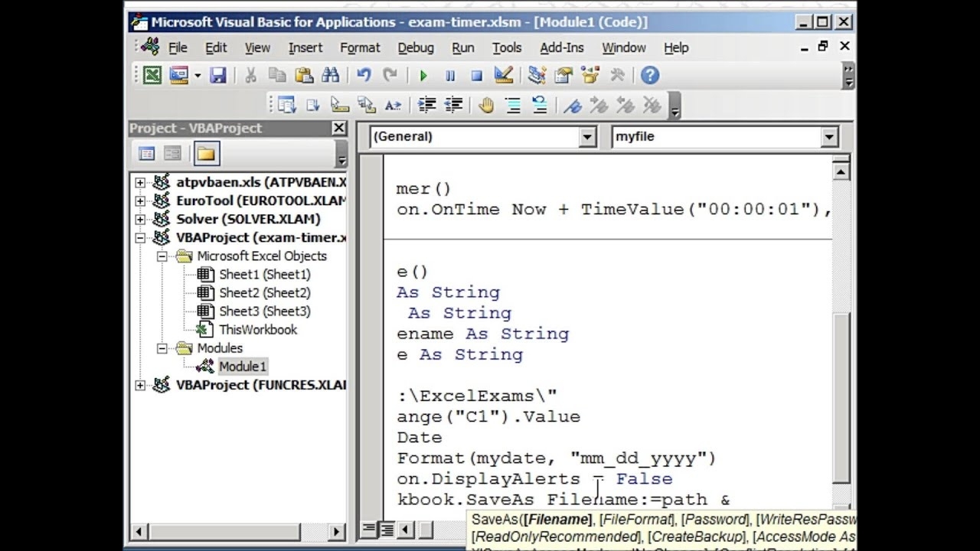Open the Add-Ins menu
980x551 pixels.
[x=562, y=47]
